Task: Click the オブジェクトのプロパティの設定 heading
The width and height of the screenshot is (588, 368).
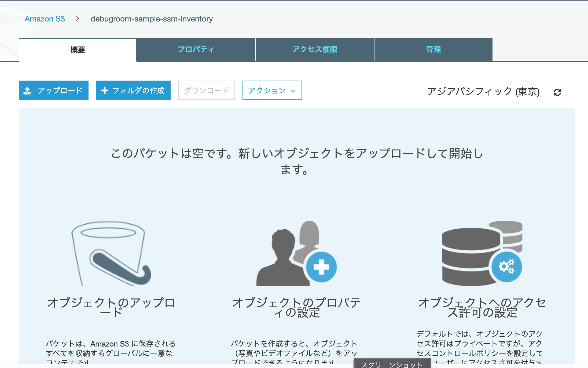Action: pos(297,307)
